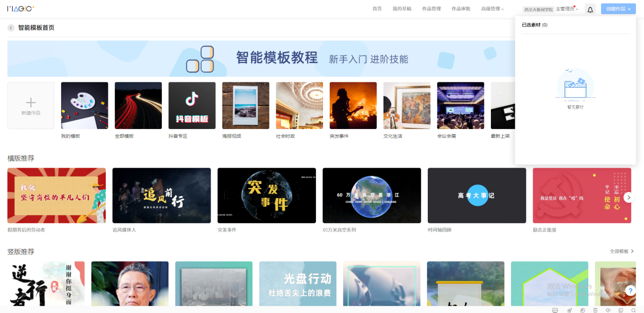This screenshot has height=313, width=644.
Task: Click the image icon in bottom bar
Action: (x=555, y=310)
